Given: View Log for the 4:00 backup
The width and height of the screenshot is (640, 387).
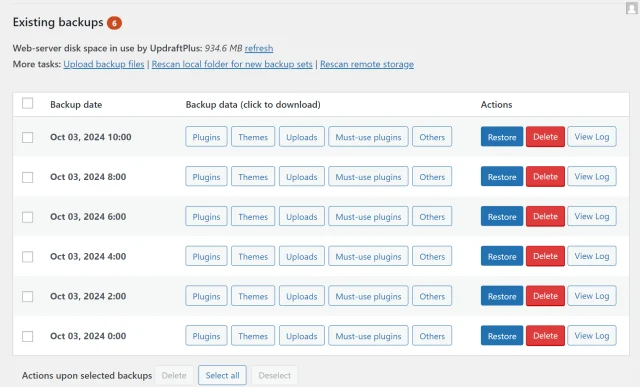Looking at the screenshot, I should coord(592,256).
